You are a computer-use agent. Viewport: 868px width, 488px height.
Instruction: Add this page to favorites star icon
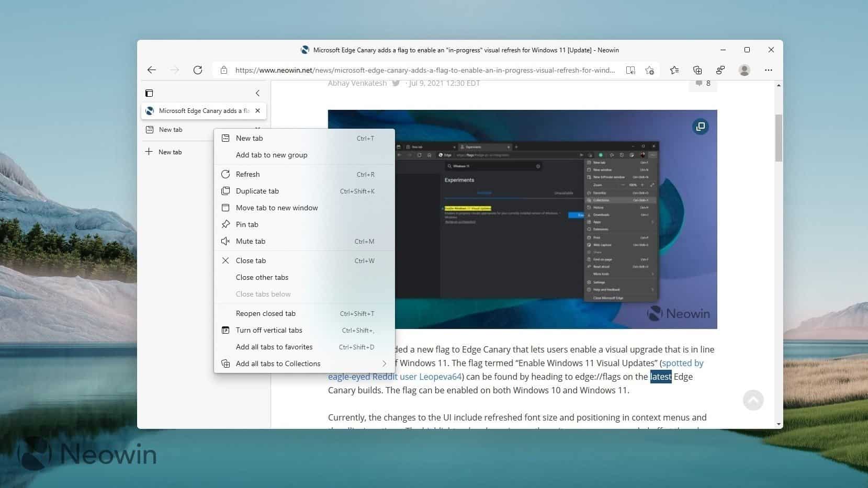coord(649,70)
